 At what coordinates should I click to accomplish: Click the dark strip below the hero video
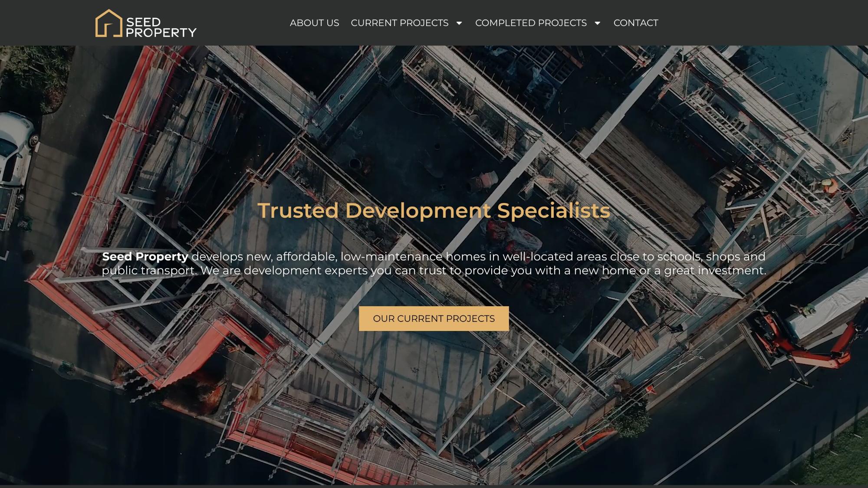point(434,486)
